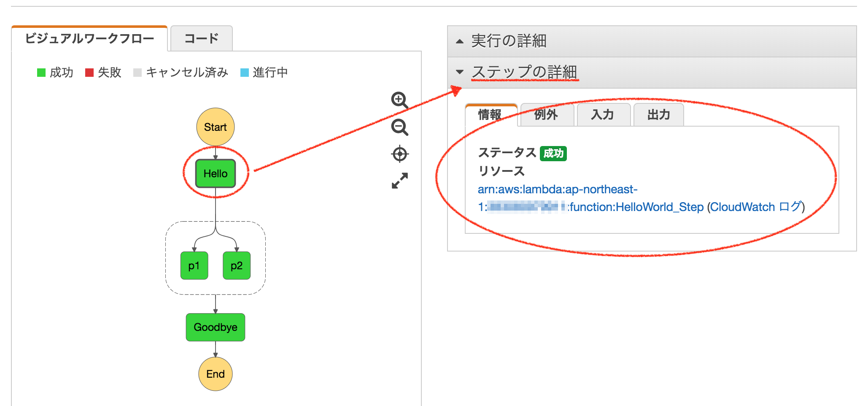Screen dimensions: 868x406
Task: Select the p2 parallel branch node
Action: click(236, 266)
